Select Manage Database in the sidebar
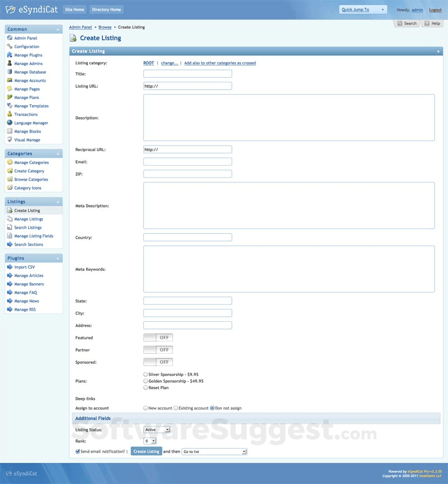Image resolution: width=448 pixels, height=484 pixels. click(30, 72)
